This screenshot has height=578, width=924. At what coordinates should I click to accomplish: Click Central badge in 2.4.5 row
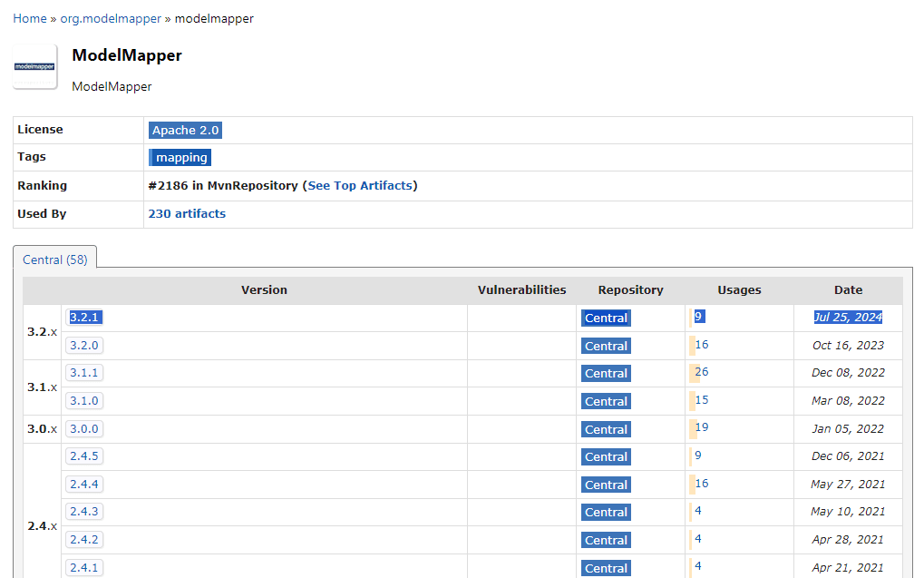point(606,457)
